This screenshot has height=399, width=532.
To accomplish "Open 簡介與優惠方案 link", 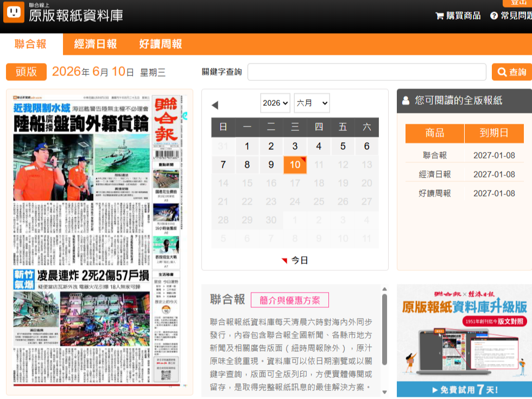I will click(290, 300).
